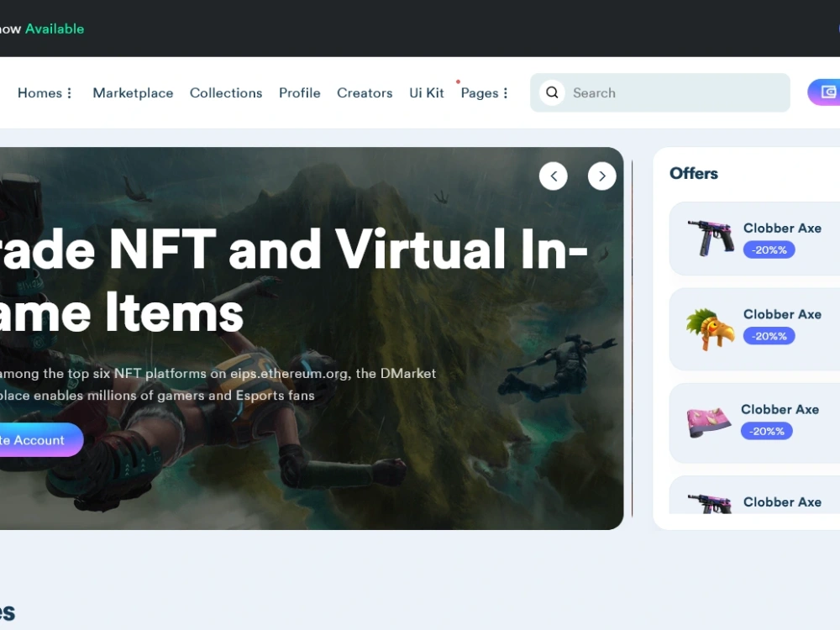
Task: Click the pistol icon in the first offer
Action: coord(708,239)
